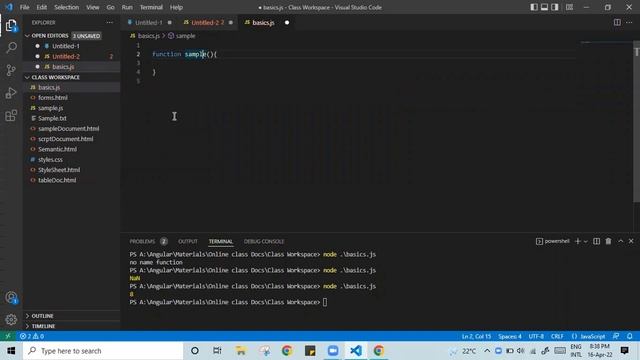Open the Search view in the activity bar
The image size is (640, 360).
(x=11, y=48)
